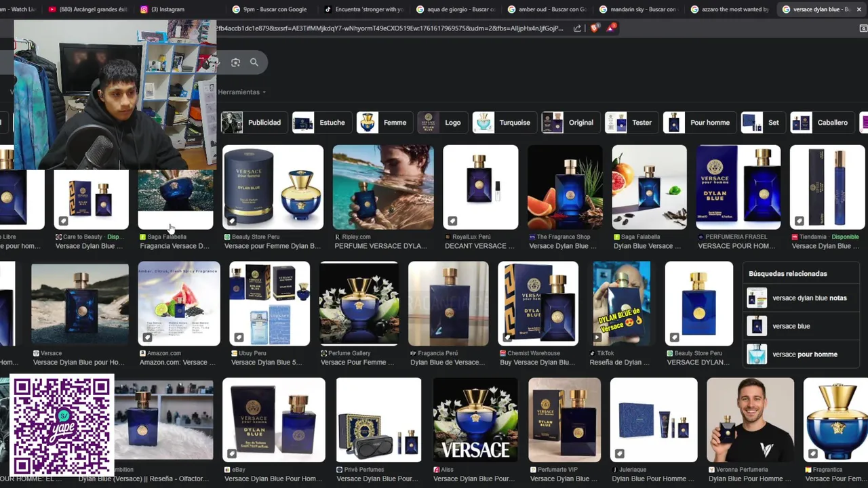Click product tag icon on RoyalLux Perú image
Image resolution: width=868 pixels, height=488 pixels.
pos(452,220)
